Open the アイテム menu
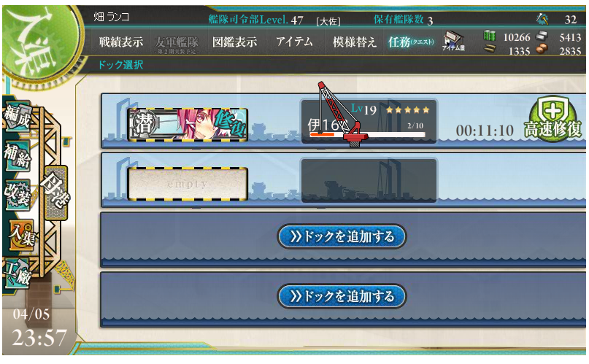The height and width of the screenshot is (364, 589). tap(294, 42)
